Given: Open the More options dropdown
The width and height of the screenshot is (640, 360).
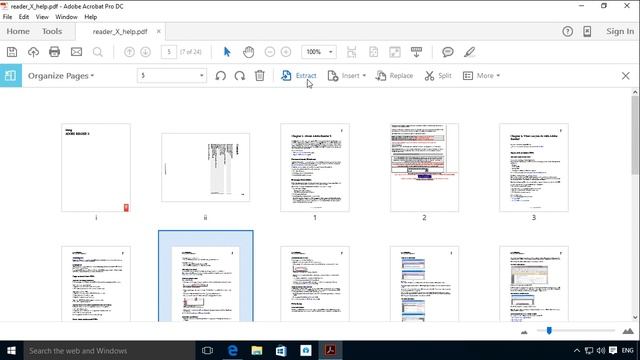Looking at the screenshot, I should [x=481, y=76].
